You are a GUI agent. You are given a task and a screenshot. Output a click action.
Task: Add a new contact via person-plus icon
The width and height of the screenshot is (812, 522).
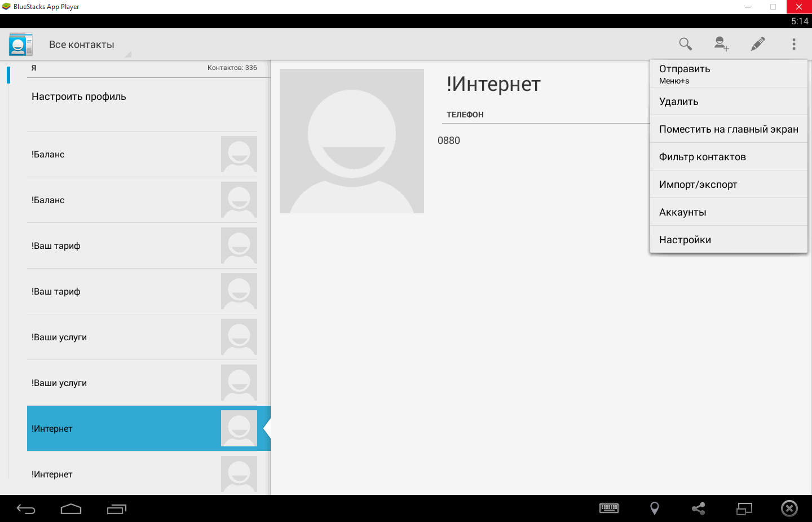click(x=721, y=44)
